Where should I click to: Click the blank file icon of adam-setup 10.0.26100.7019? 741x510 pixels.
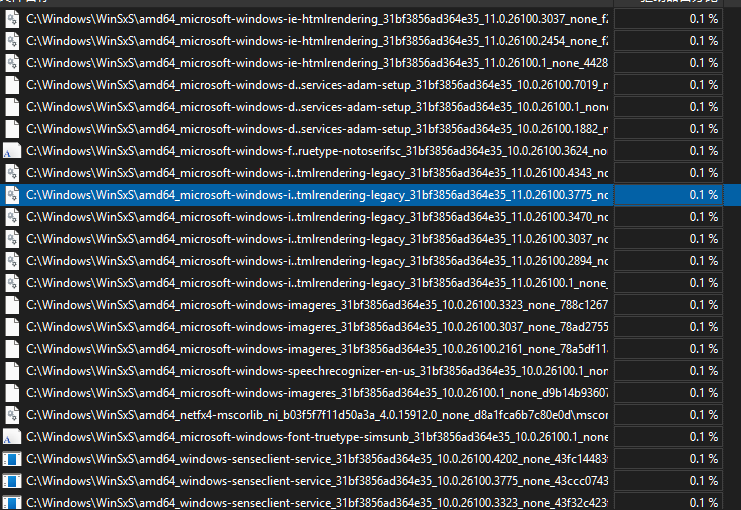coord(12,85)
